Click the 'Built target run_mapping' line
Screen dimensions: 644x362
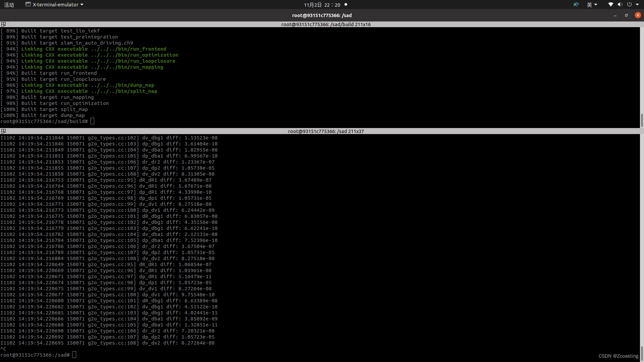click(x=47, y=97)
